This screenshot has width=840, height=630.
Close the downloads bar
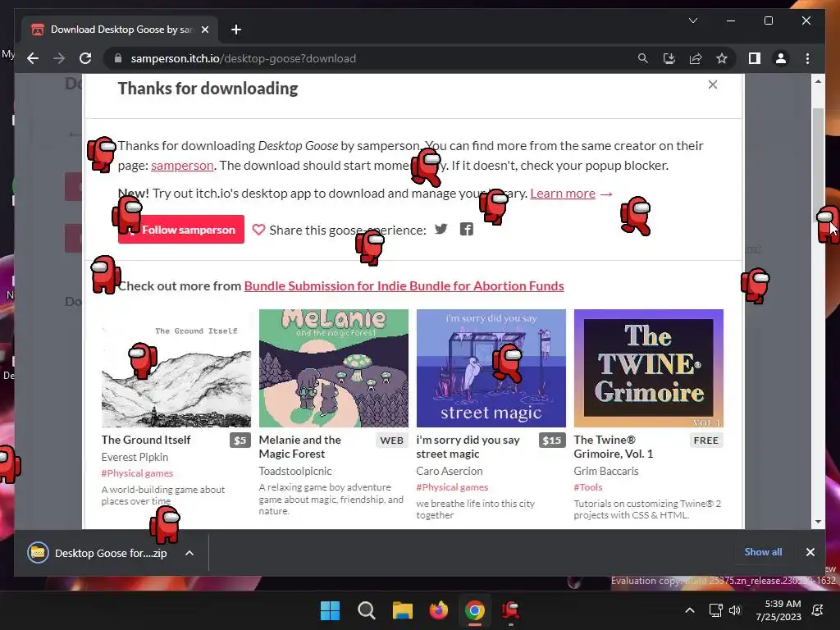[810, 552]
